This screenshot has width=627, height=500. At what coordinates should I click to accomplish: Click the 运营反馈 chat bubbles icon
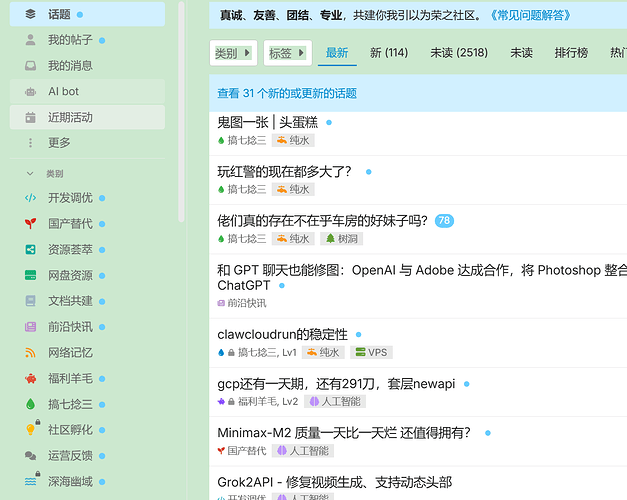(30, 456)
